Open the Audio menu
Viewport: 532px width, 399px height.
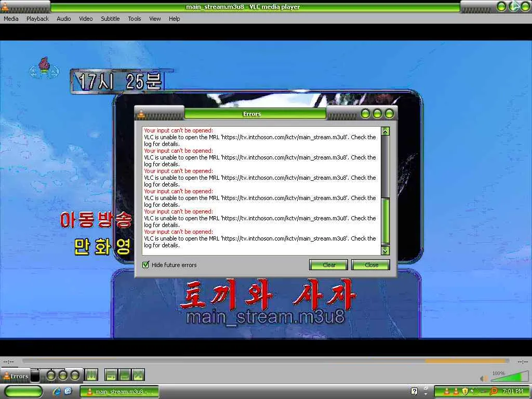[64, 19]
